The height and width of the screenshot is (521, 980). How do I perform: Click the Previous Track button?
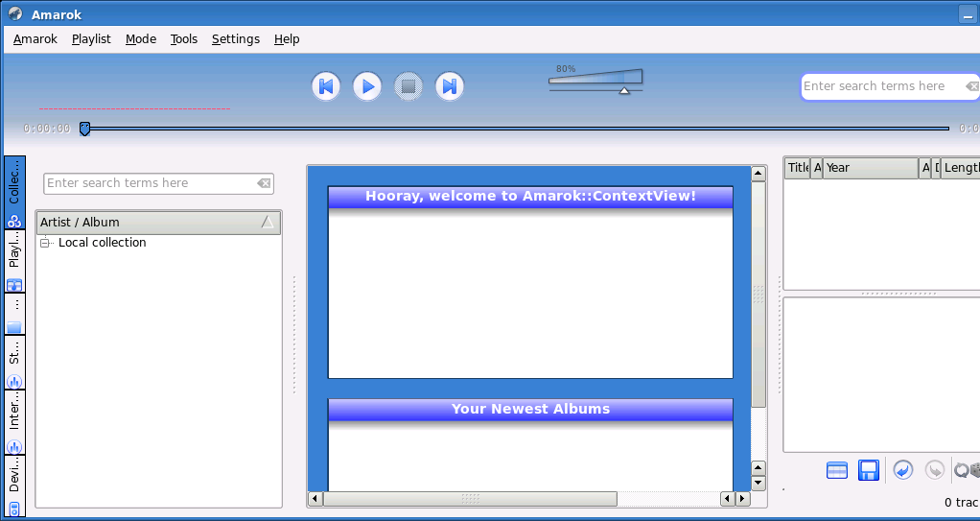[326, 86]
